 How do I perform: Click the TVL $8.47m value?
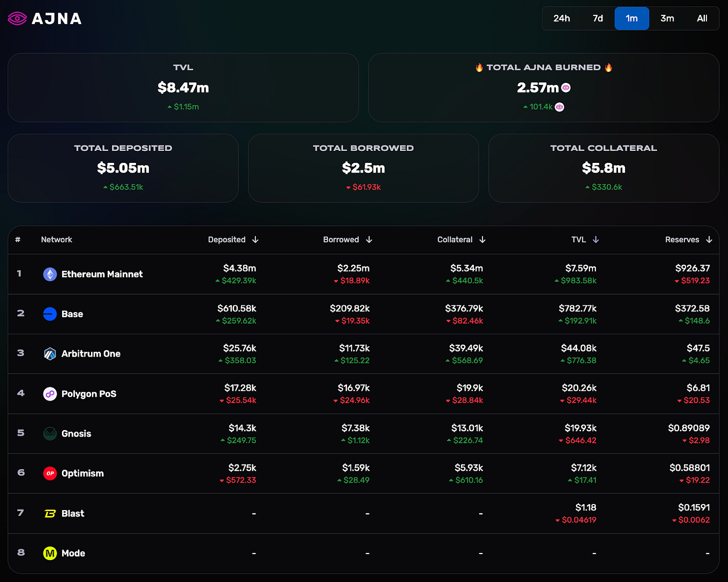tap(183, 88)
